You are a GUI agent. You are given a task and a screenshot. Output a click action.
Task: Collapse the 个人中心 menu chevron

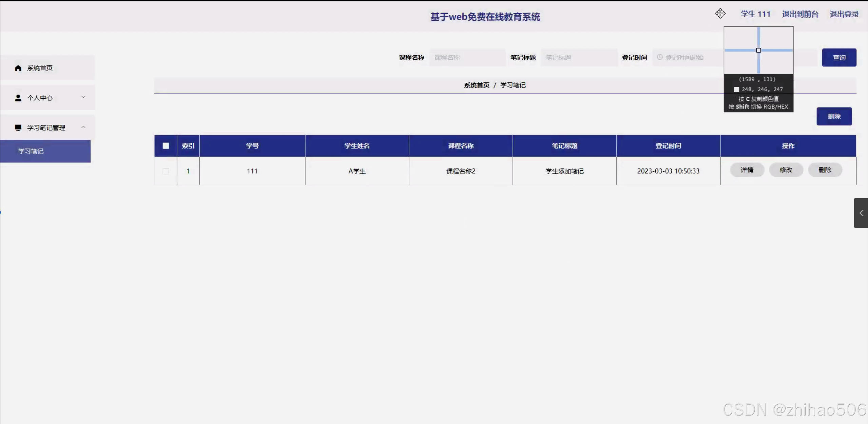(x=83, y=97)
